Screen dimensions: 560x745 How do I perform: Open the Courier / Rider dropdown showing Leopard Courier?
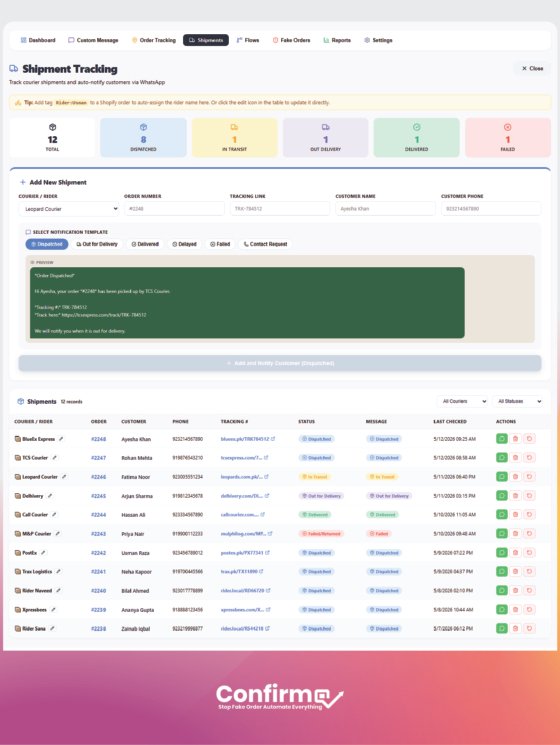click(x=69, y=209)
